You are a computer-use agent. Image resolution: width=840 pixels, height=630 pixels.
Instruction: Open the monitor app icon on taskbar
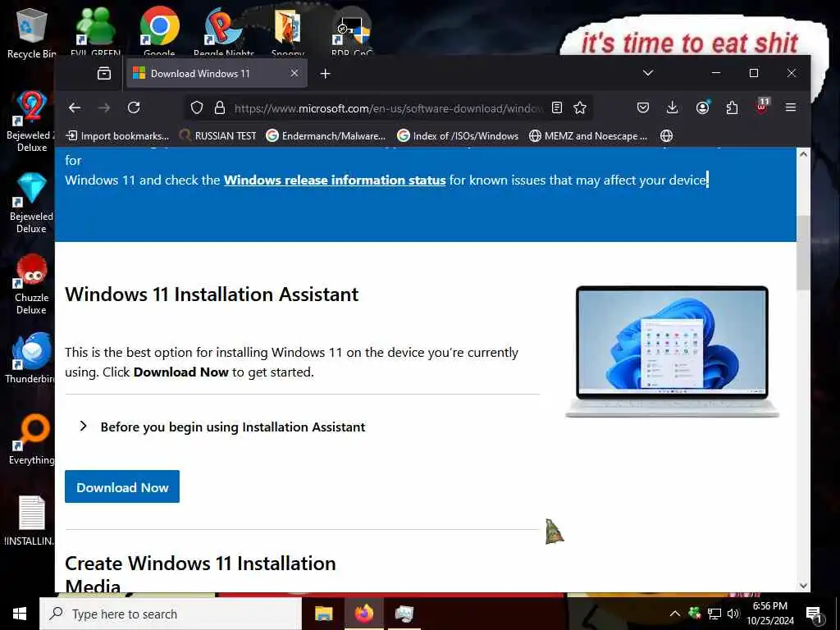[404, 614]
